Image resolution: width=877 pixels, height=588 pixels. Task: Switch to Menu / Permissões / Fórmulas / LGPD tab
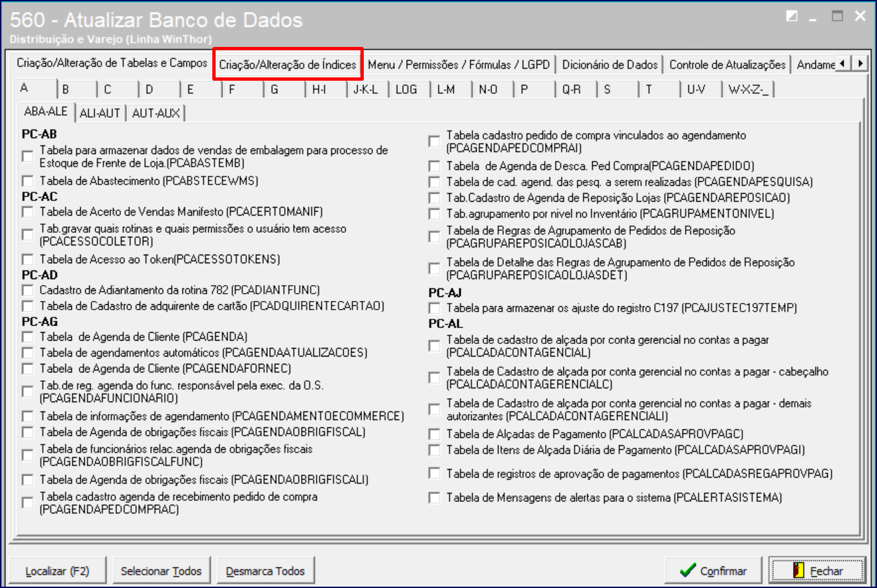point(459,65)
